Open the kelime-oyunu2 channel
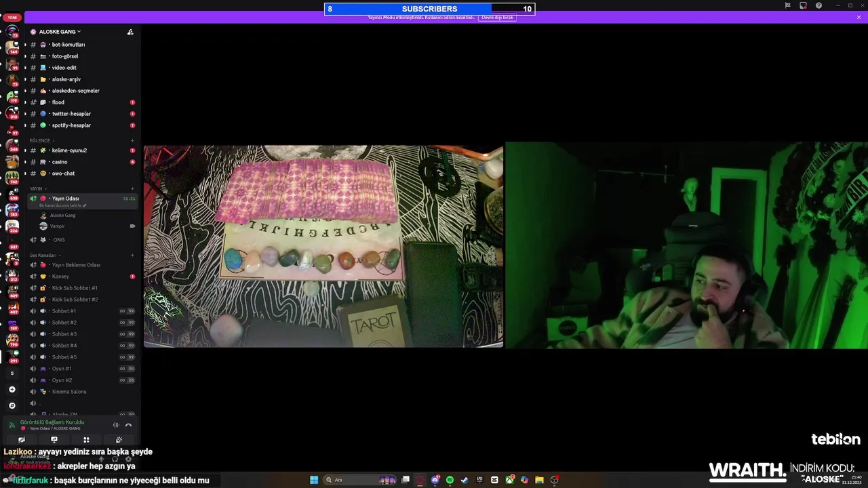This screenshot has height=488, width=868. (x=83, y=150)
